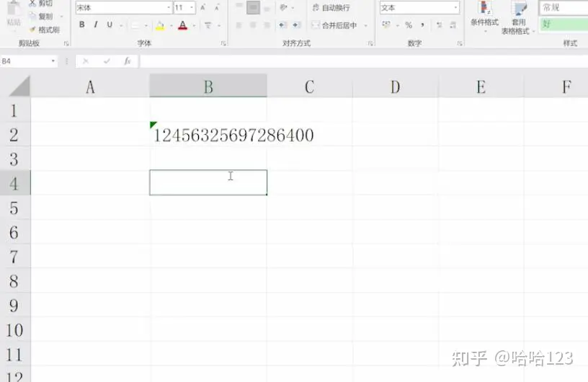
Task: Expand the fill color dropdown arrow
Action: click(x=171, y=25)
